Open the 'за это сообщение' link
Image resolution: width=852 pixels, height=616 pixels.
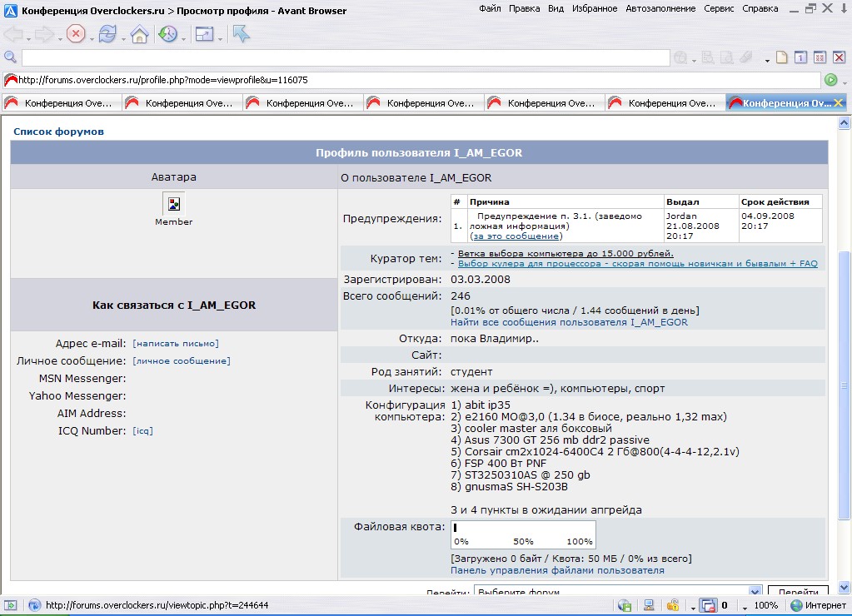point(516,236)
